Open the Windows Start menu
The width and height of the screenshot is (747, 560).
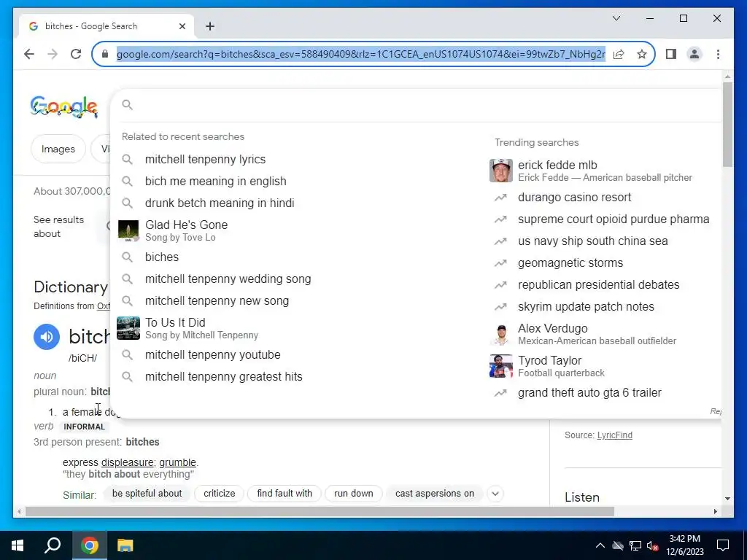point(18,545)
